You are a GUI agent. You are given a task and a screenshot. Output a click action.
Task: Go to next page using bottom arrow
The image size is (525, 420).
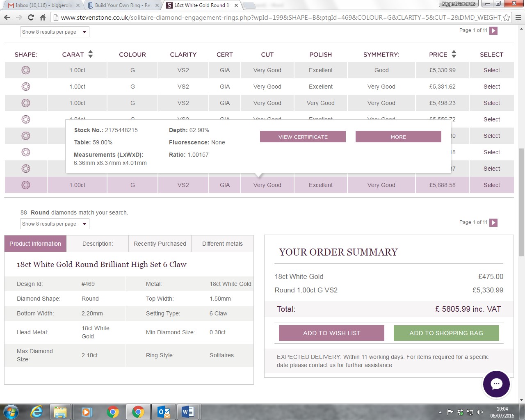pyautogui.click(x=493, y=223)
